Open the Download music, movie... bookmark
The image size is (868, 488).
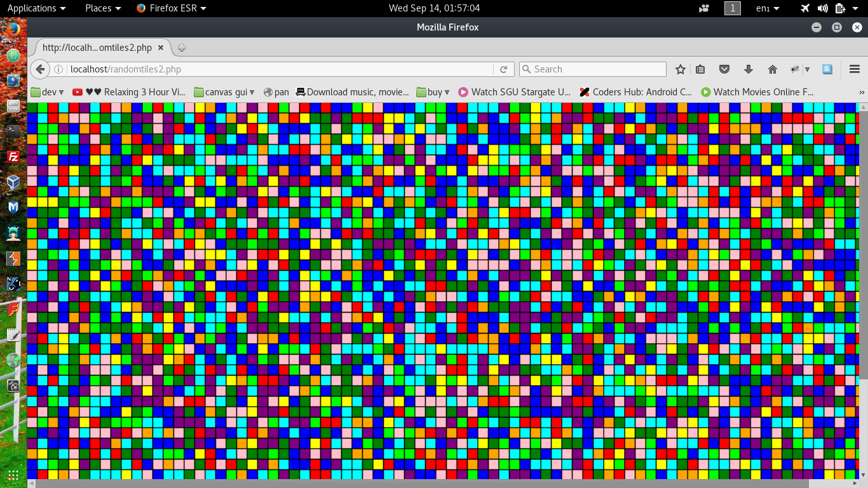[x=352, y=92]
